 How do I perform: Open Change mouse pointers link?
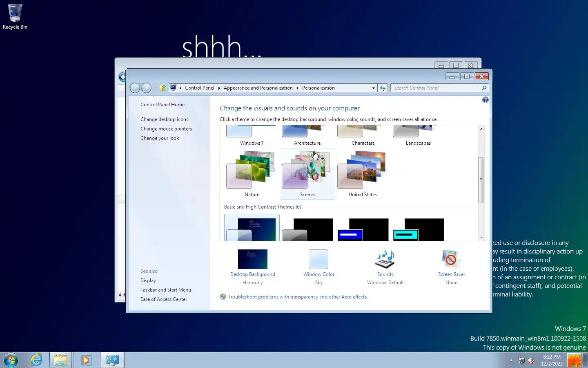(166, 129)
